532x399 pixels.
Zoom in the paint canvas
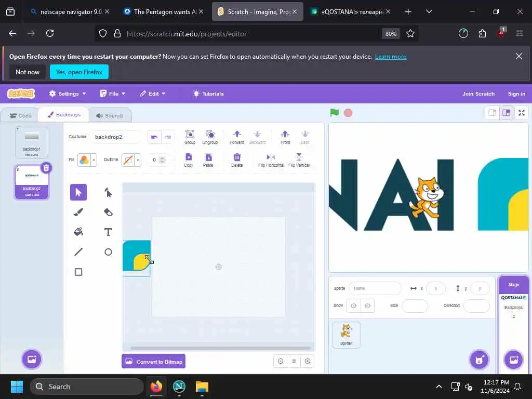(308, 362)
